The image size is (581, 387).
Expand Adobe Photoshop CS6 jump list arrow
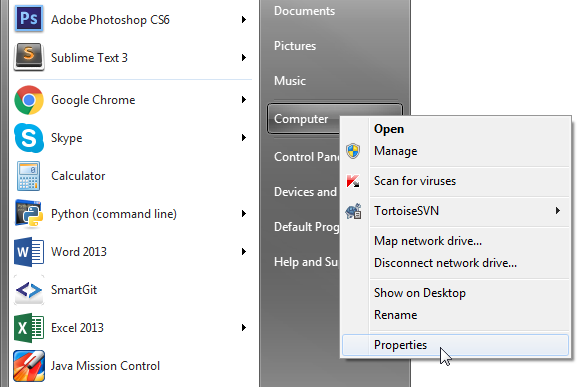pyautogui.click(x=243, y=19)
